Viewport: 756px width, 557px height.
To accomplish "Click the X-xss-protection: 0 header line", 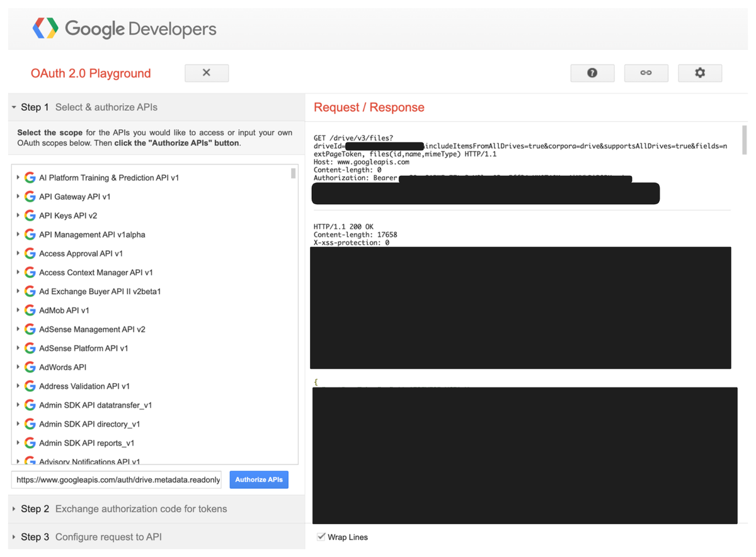I will click(352, 243).
